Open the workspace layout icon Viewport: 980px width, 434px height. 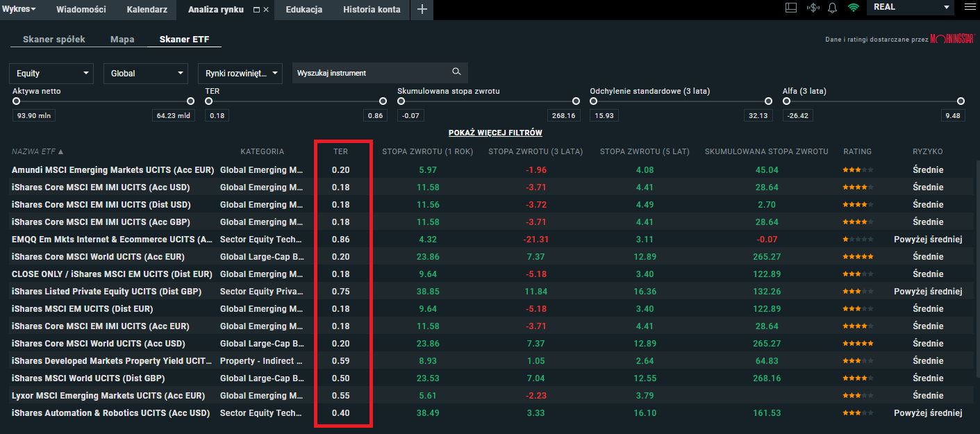[x=790, y=8]
